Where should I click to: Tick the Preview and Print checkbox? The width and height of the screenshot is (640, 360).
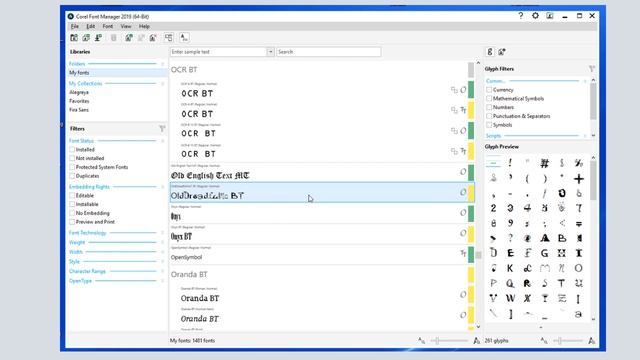tap(72, 222)
